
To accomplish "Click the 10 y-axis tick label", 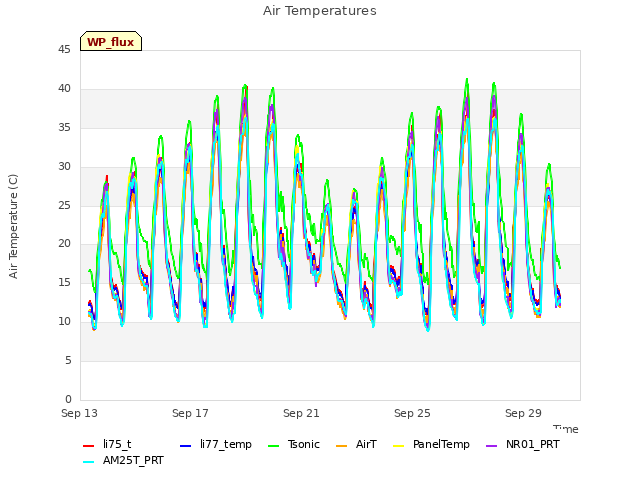I will 64,322.
